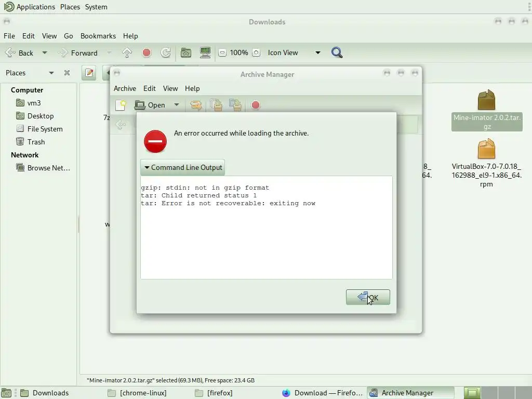Click the Extract archive toolbar icon
The image size is (532, 399).
[196, 105]
